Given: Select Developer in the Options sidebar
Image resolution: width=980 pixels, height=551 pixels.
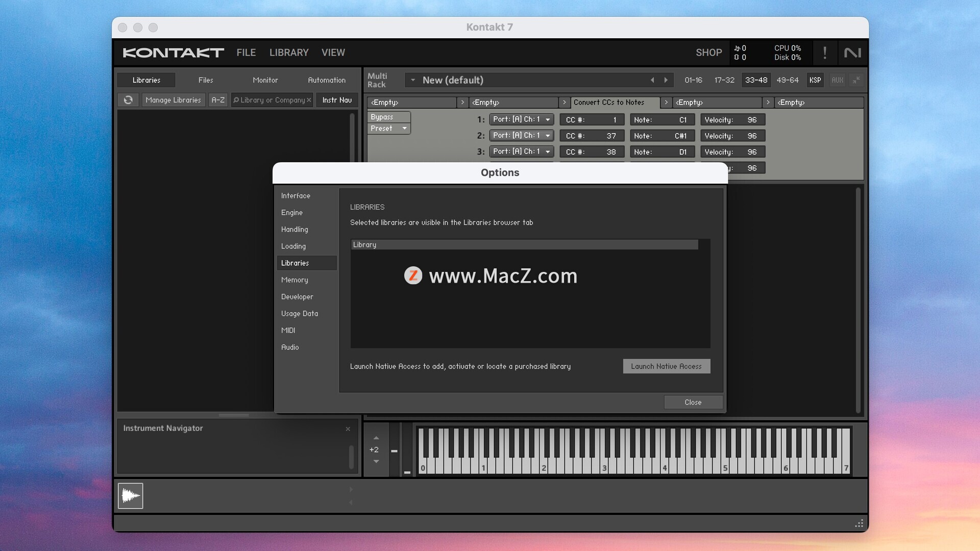Looking at the screenshot, I should (x=307, y=297).
